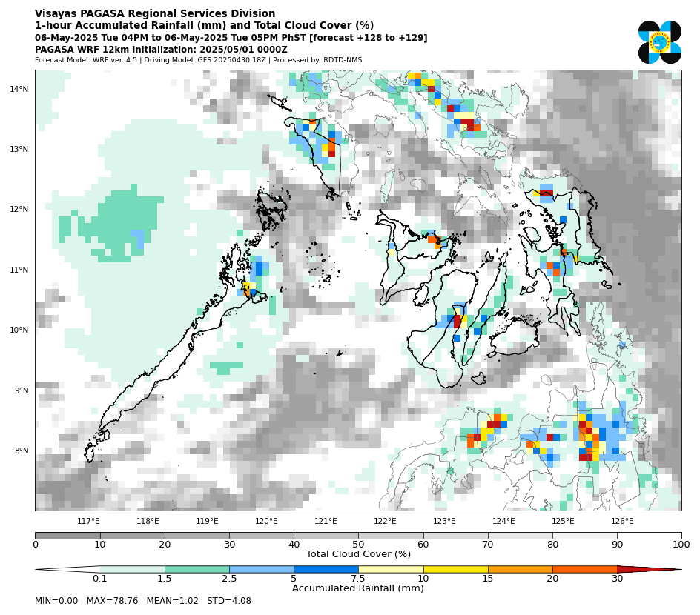Click the cloud cover tick label 100
Screen dimensions: 700x615
click(681, 545)
